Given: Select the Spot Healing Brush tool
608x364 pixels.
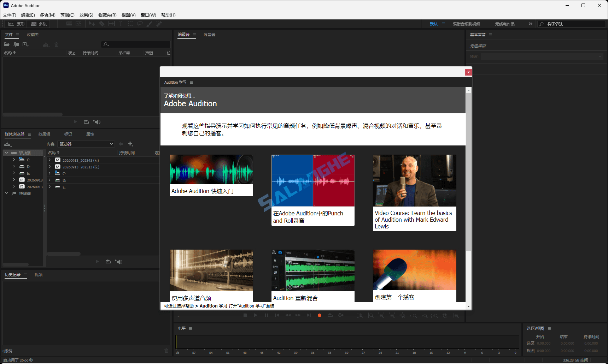Looking at the screenshot, I should [159, 24].
